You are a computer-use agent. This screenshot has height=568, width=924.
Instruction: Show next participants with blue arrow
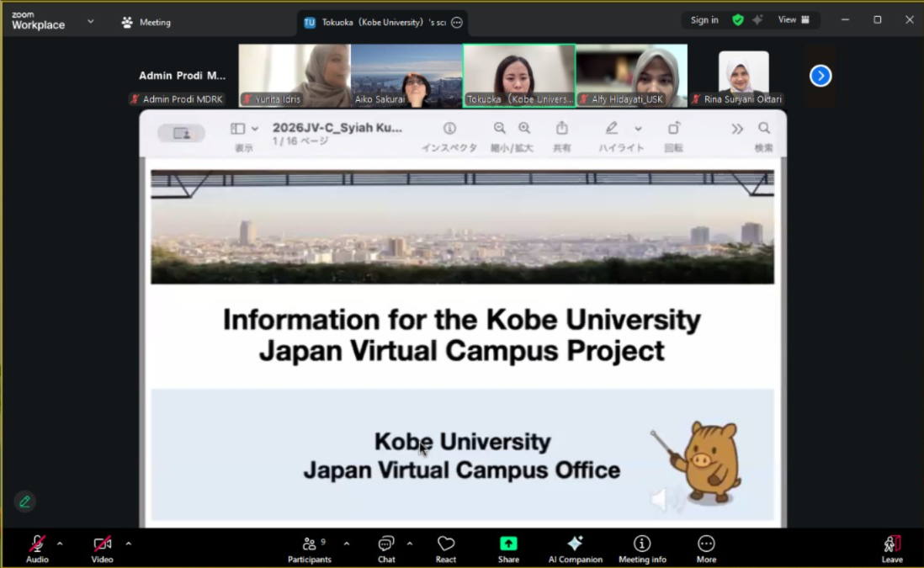click(x=820, y=76)
